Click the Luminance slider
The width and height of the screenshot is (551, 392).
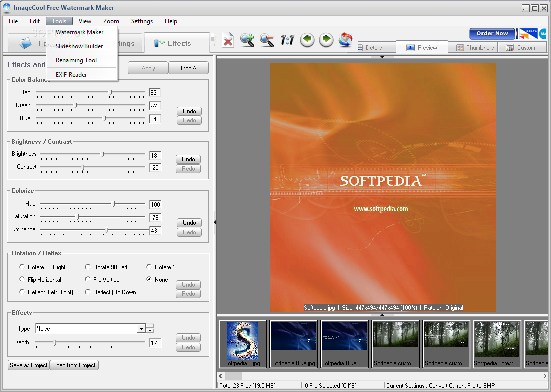click(x=95, y=230)
